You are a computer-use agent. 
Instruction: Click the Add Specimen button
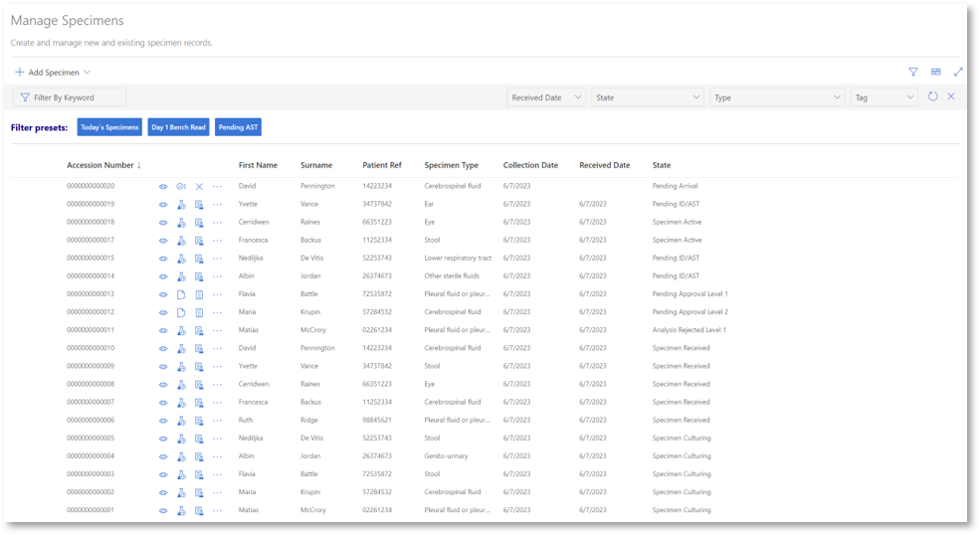click(x=53, y=73)
